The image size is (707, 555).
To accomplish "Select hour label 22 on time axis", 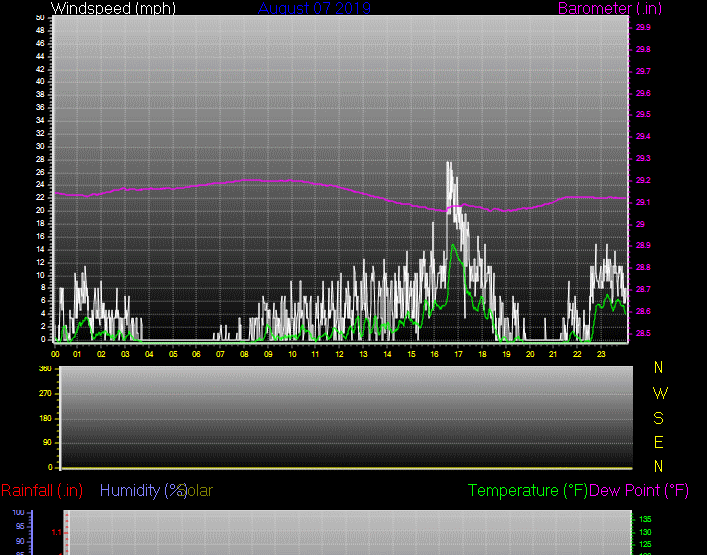I will pos(577,354).
